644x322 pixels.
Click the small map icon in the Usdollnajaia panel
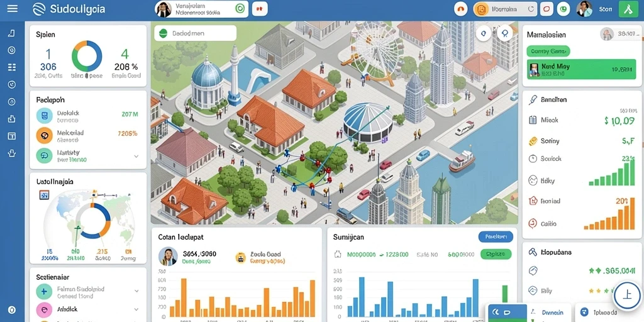[44, 195]
